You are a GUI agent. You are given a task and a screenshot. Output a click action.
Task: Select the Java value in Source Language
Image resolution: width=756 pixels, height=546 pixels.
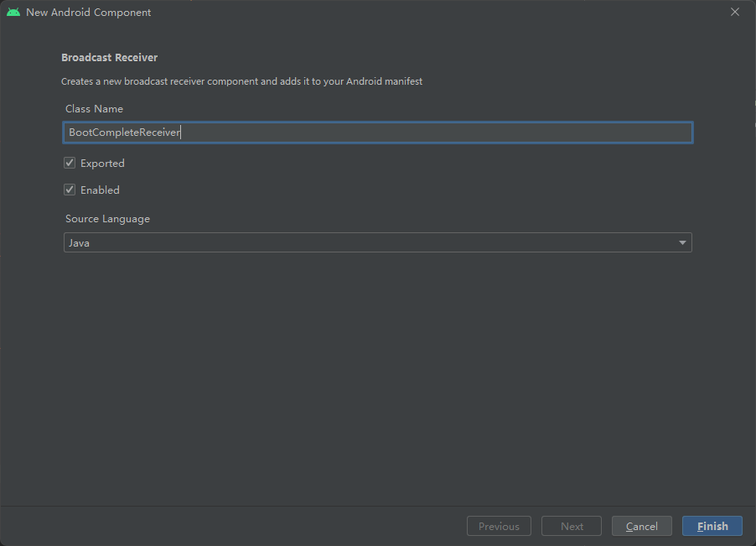(79, 243)
